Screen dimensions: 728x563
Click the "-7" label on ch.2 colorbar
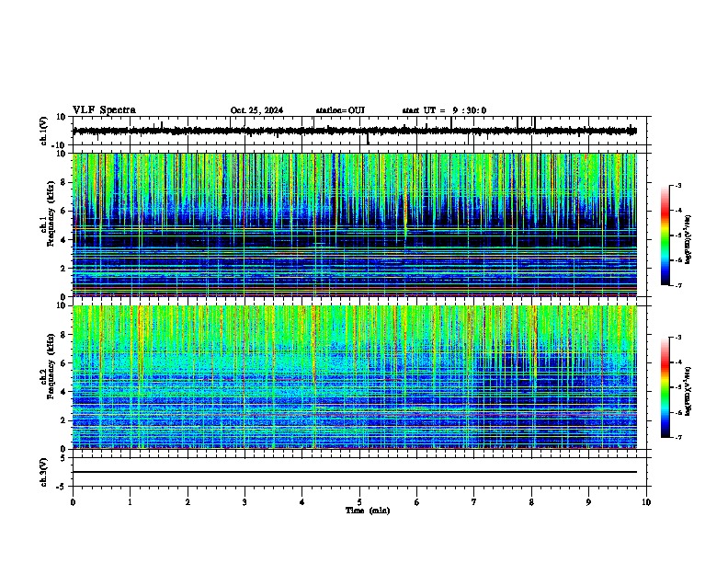click(677, 437)
